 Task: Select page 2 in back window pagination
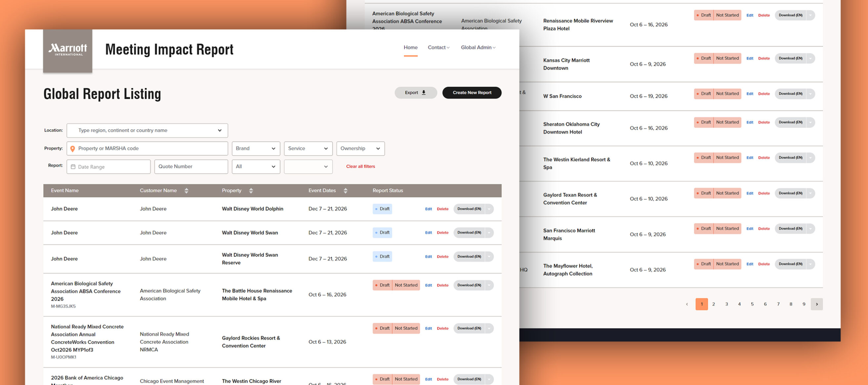[713, 304]
